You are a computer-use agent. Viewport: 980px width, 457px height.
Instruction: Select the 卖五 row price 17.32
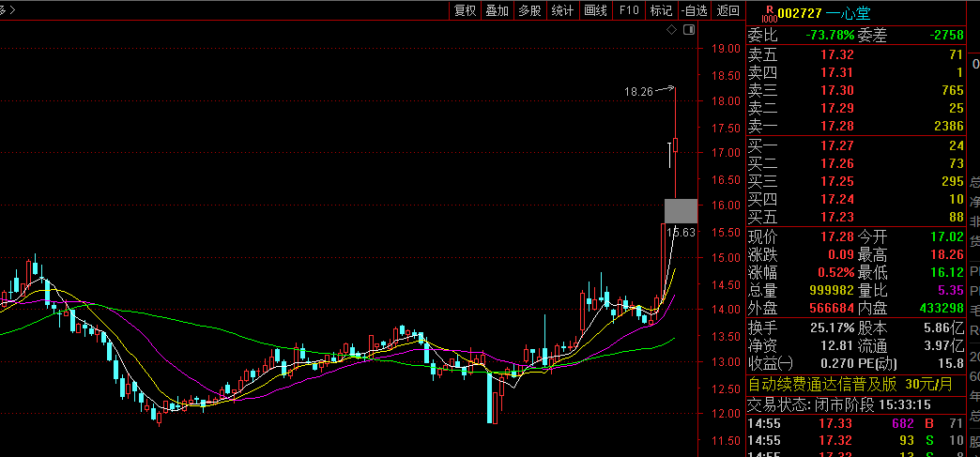point(837,54)
